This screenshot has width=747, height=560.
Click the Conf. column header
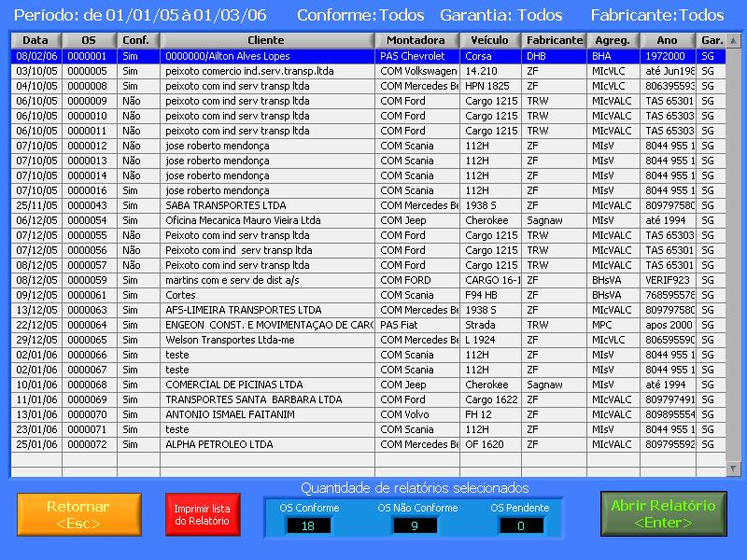point(137,40)
